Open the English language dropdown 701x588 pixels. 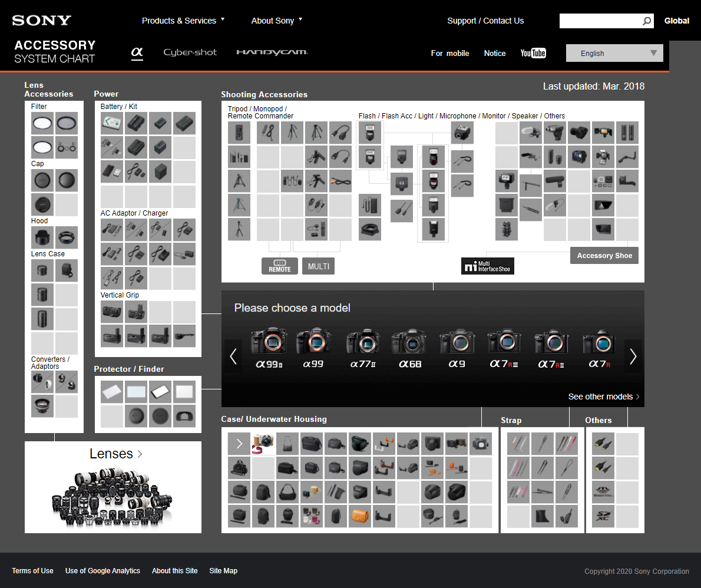click(x=614, y=53)
